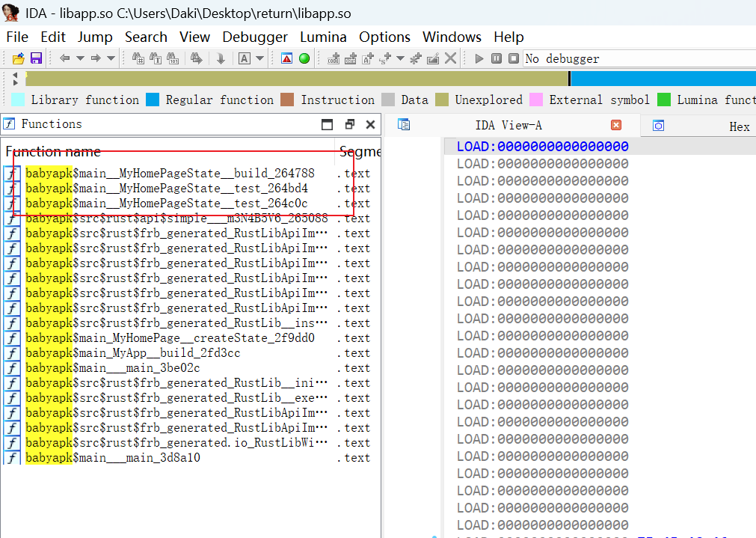Click the gray X delete toolbar icon

point(450,59)
